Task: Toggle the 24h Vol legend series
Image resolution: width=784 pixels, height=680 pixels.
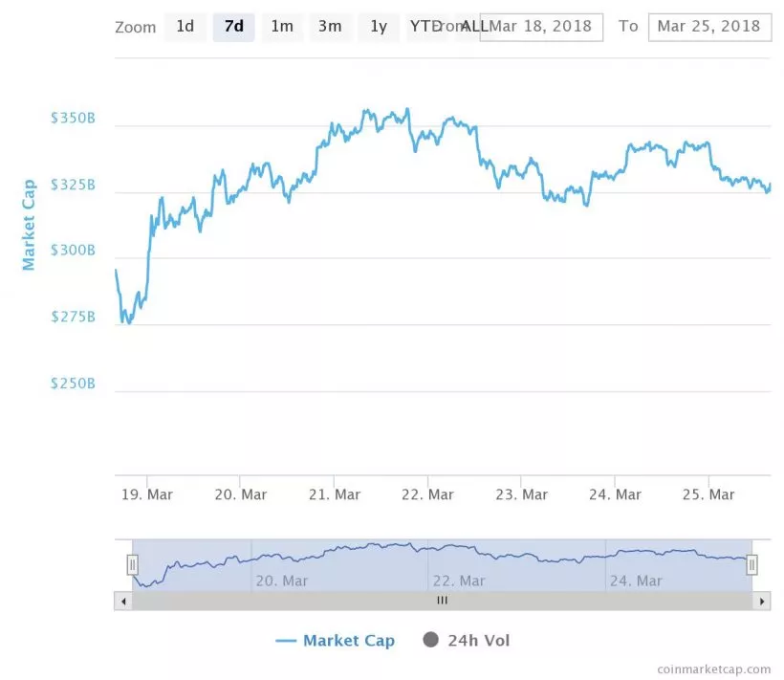Action: tap(467, 641)
